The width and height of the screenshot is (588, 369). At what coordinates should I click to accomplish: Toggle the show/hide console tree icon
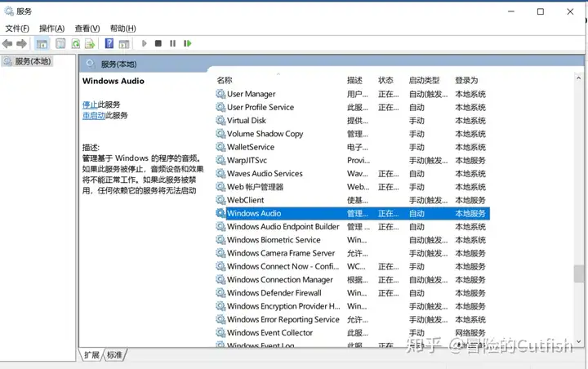(42, 44)
